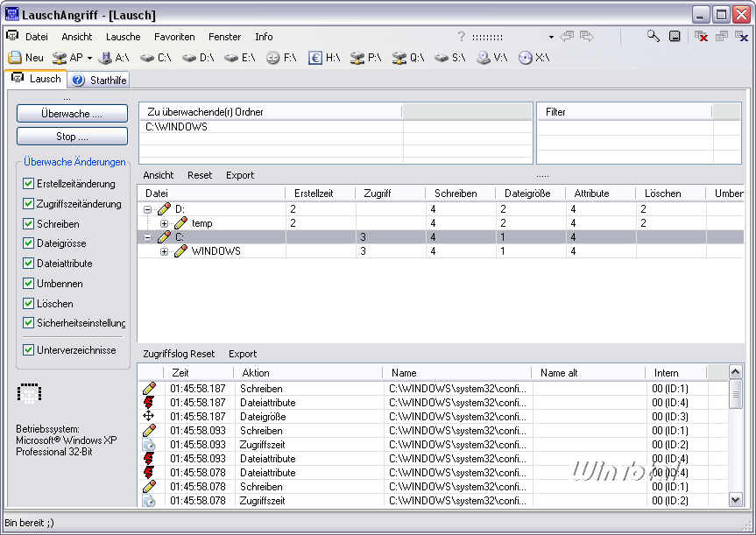Expand the WINDOWS folder tree node
Viewport: 756px width, 535px height.
[x=164, y=252]
